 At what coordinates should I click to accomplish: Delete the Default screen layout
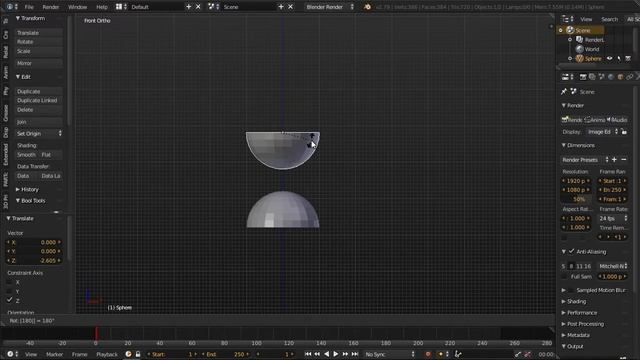(198, 7)
